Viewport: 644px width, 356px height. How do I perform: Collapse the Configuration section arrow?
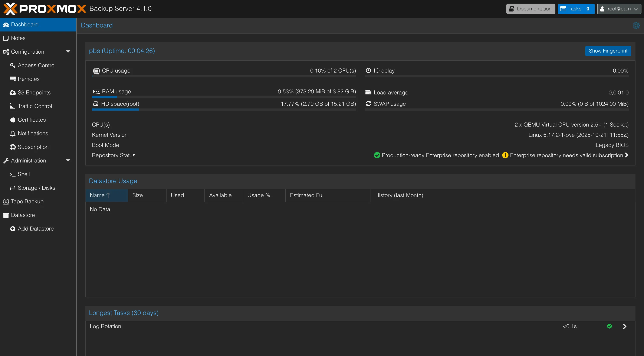coord(68,52)
